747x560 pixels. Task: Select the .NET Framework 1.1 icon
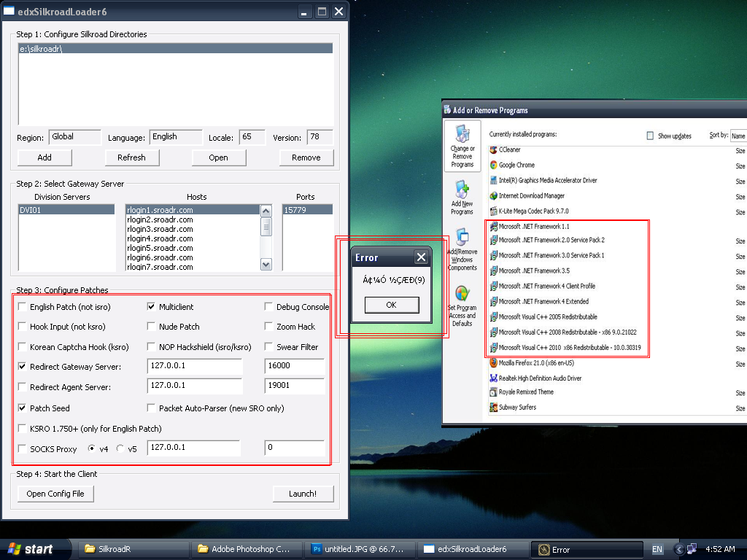[x=494, y=226]
